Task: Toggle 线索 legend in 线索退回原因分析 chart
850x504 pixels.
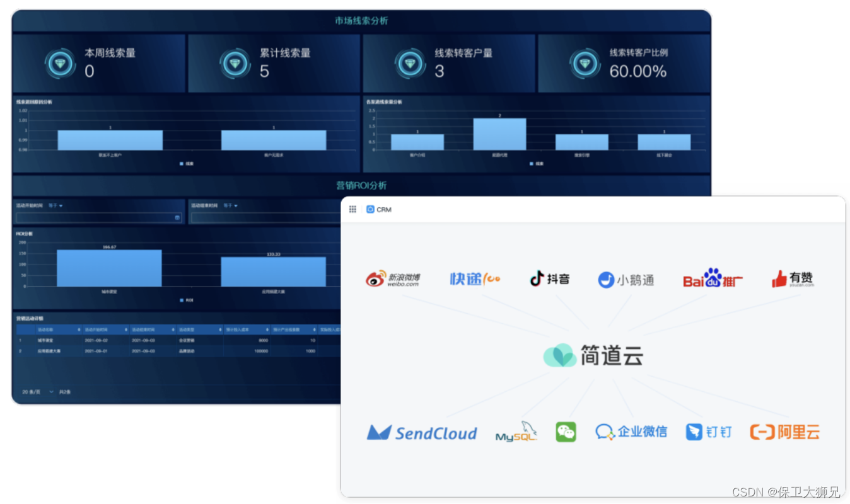Action: pyautogui.click(x=187, y=163)
